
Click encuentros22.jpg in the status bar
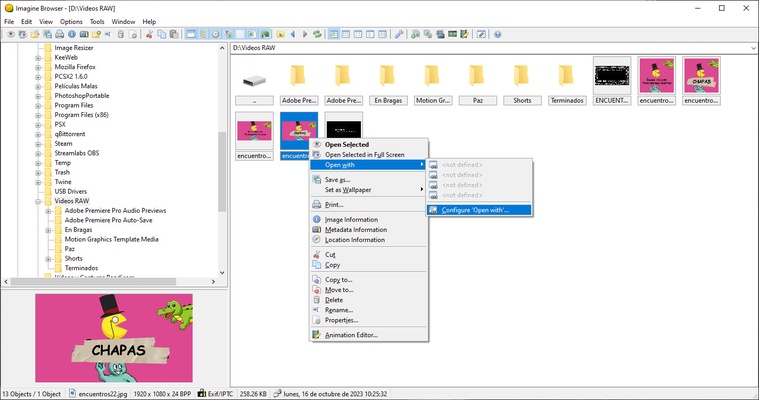pos(103,394)
